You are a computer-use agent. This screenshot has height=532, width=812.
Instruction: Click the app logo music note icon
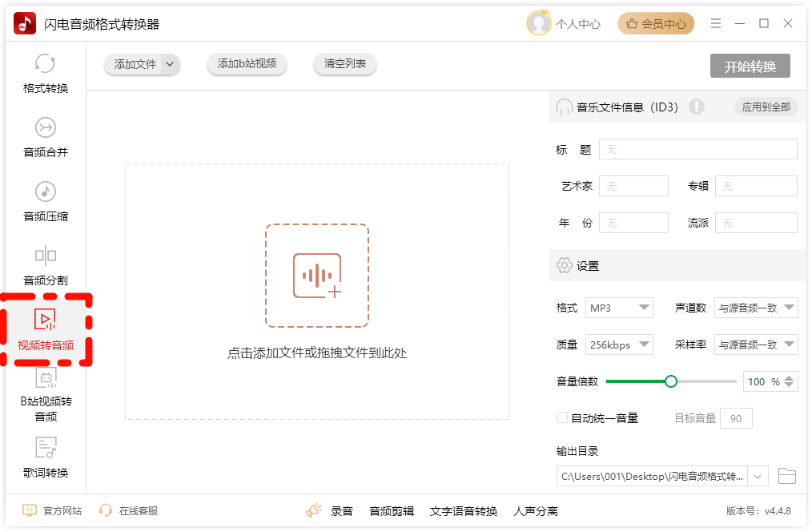(24, 23)
